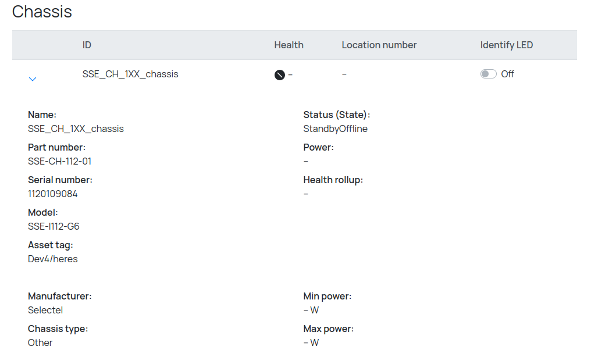Click the Identify LED column header
This screenshot has width=591, height=364.
click(506, 45)
